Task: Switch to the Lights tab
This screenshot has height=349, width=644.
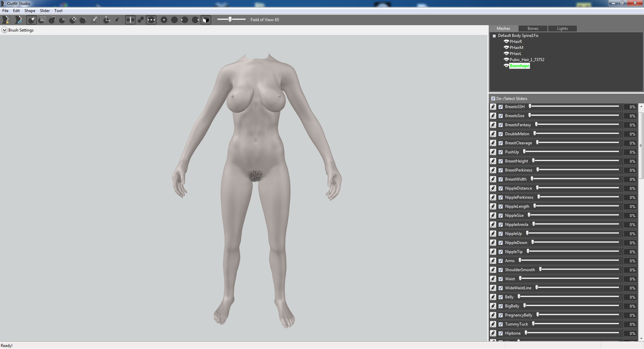Action: coord(562,29)
